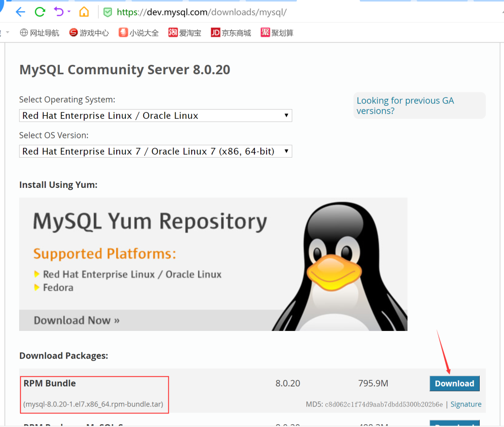
Task: Click the MySQL Community Server 8.0.20 heading
Action: [x=125, y=69]
